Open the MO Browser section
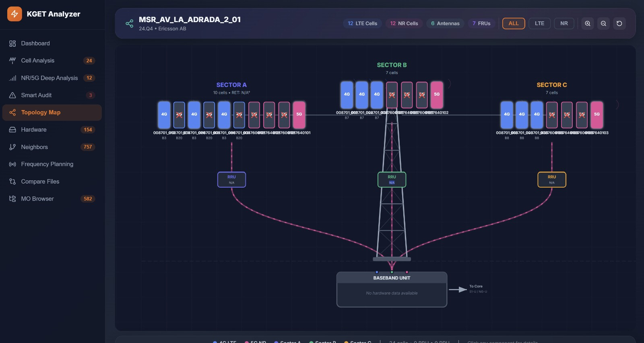 pos(37,198)
